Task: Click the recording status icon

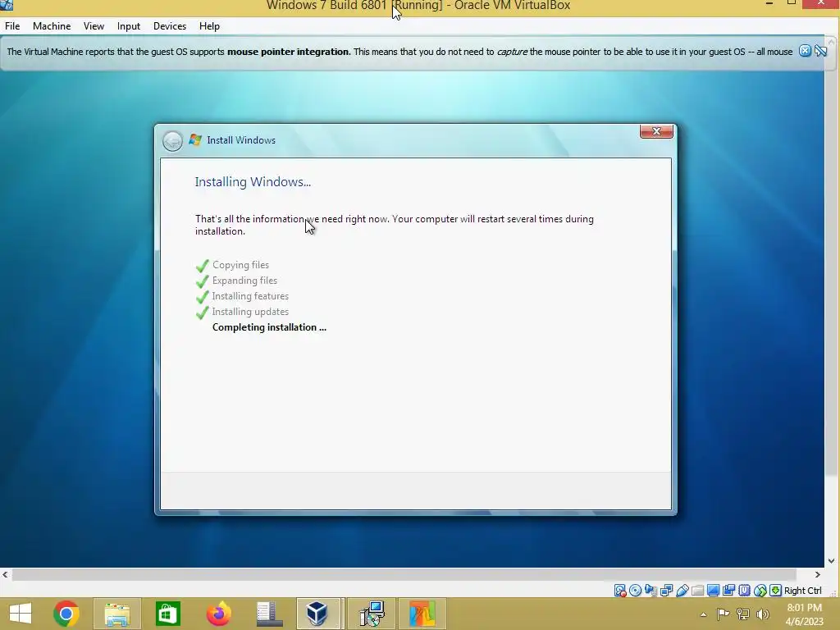Action: point(728,591)
